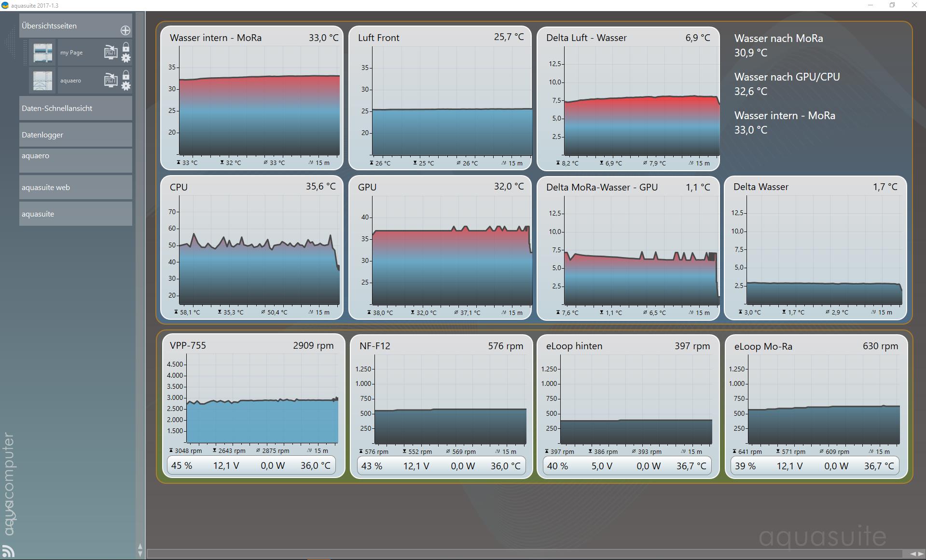Screen dimensions: 926x560
Task: Add a new overview page with the plus icon
Action: [x=125, y=30]
